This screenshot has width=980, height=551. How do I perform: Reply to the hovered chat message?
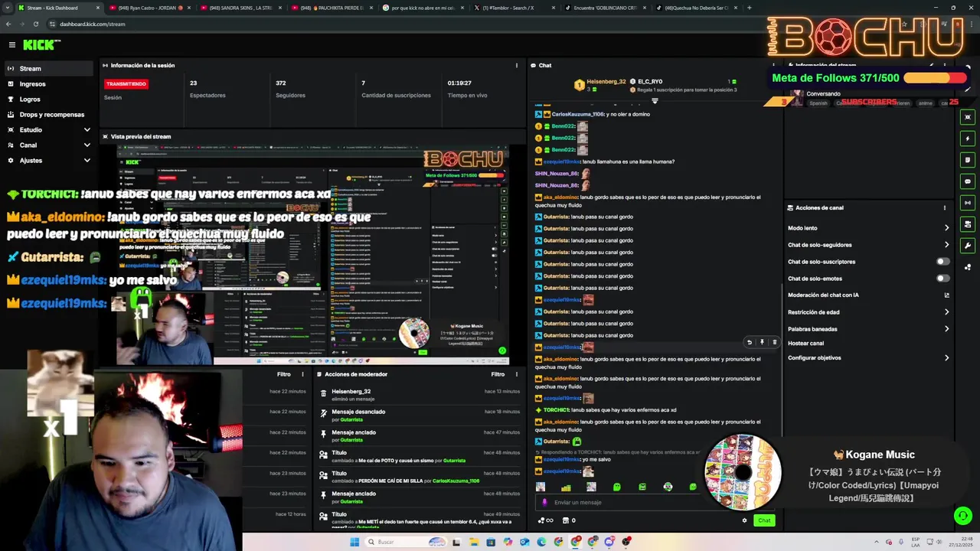click(750, 342)
